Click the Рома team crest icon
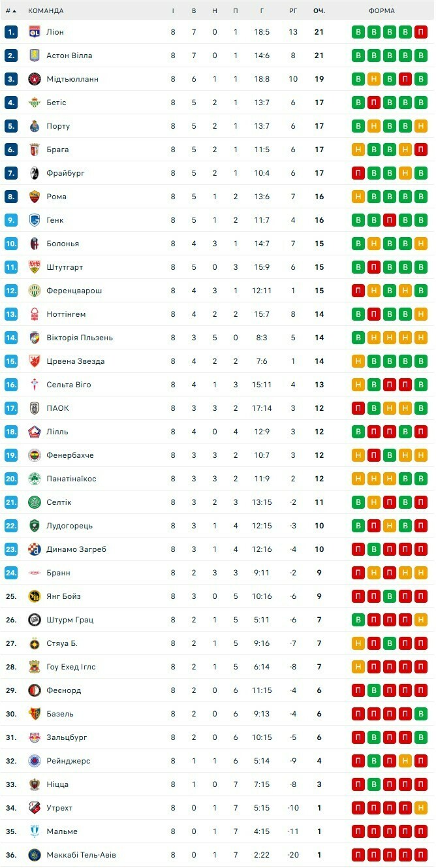Screen dimensions: 436x868 (x=35, y=197)
